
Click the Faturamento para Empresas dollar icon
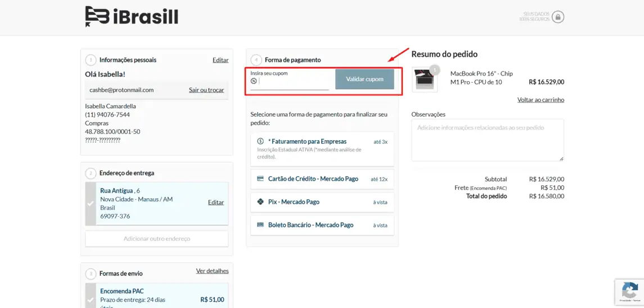tap(260, 141)
